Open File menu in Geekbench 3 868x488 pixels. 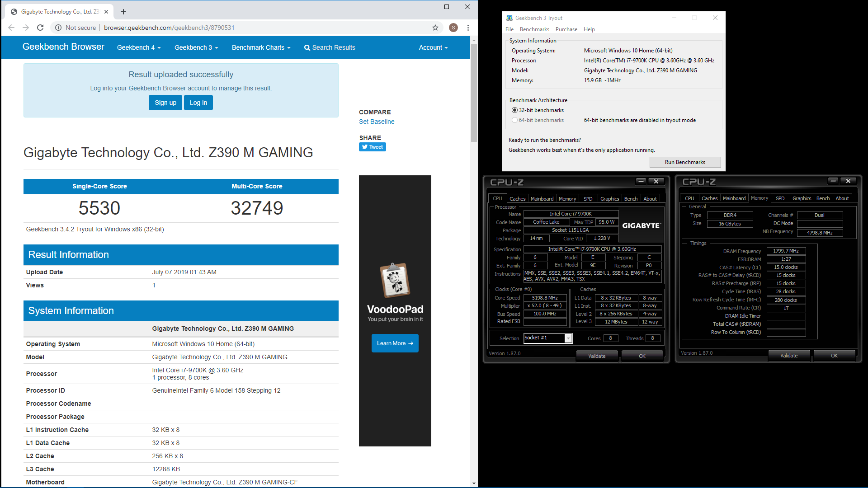(509, 29)
